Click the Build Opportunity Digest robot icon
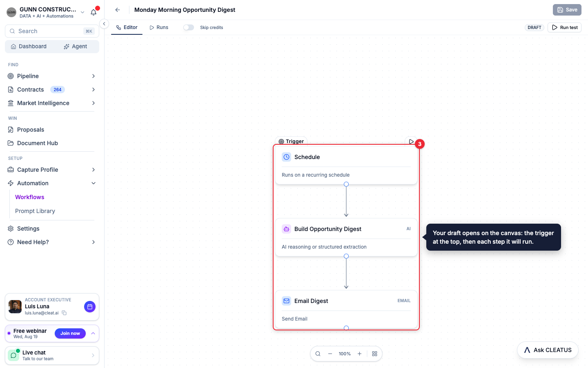The height and width of the screenshot is (368, 588). click(x=287, y=229)
